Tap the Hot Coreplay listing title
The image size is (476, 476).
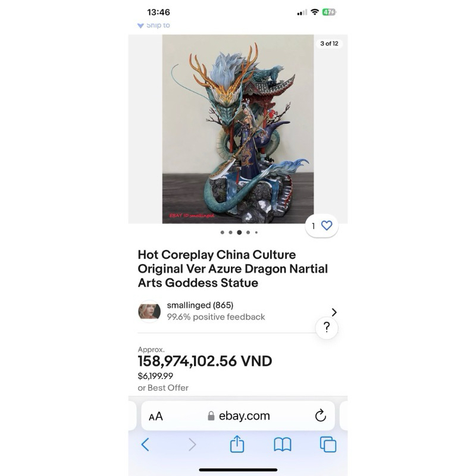coord(233,269)
